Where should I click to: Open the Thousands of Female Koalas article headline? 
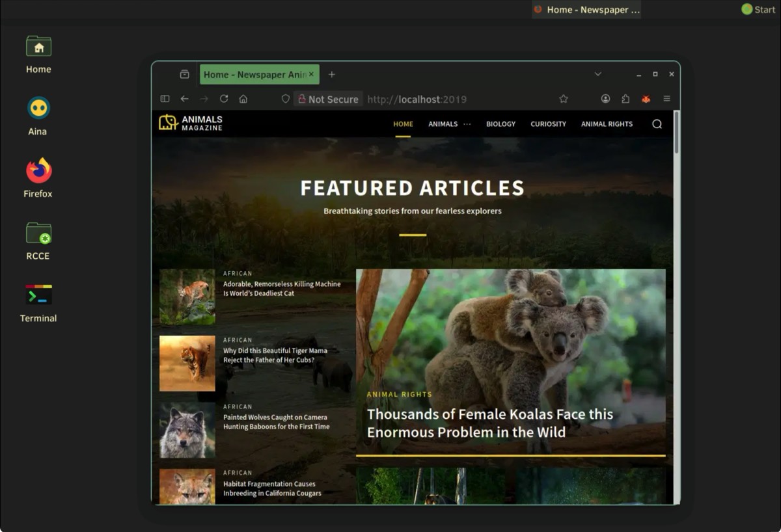(489, 423)
